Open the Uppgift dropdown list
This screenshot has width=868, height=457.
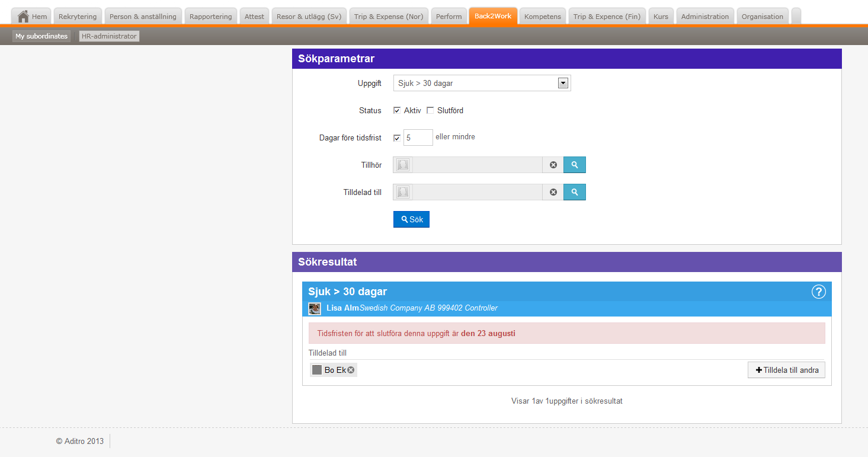(x=482, y=83)
